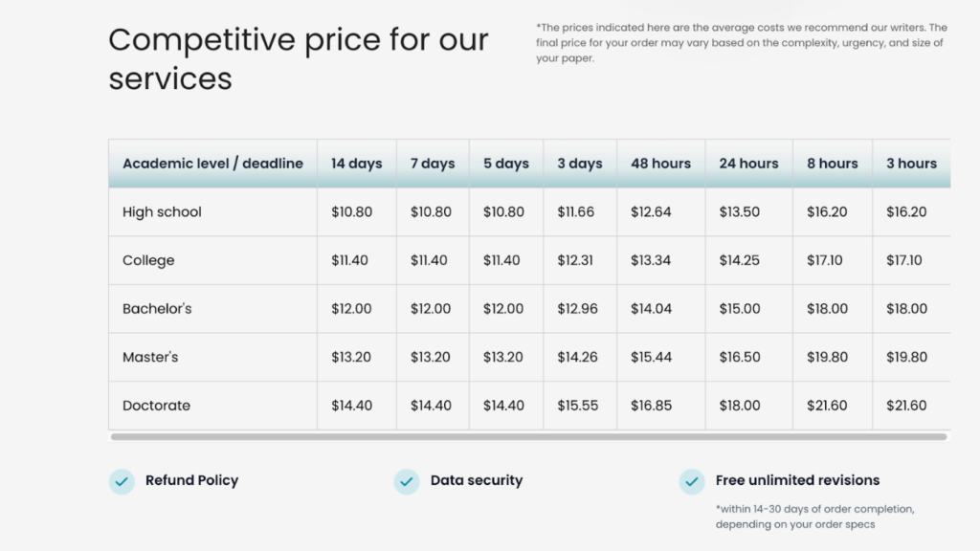The width and height of the screenshot is (980, 551).
Task: Click the High school 7 days price $10.80
Action: coord(431,212)
